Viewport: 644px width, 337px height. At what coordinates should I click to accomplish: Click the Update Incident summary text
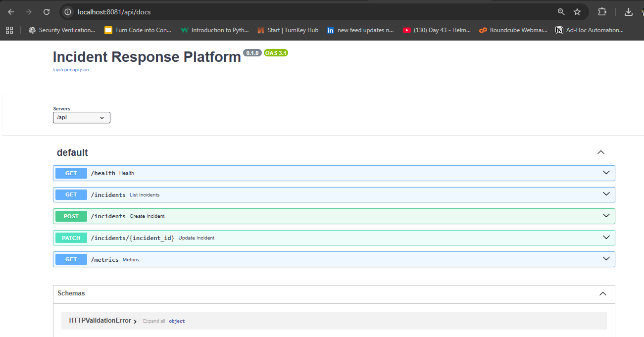(197, 238)
